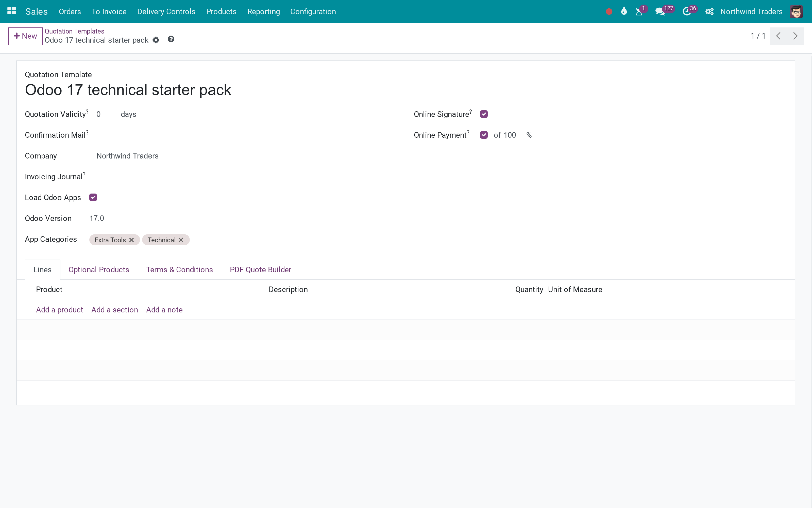Viewport: 812px width, 508px height.
Task: Remove the Technical tag
Action: pos(181,240)
